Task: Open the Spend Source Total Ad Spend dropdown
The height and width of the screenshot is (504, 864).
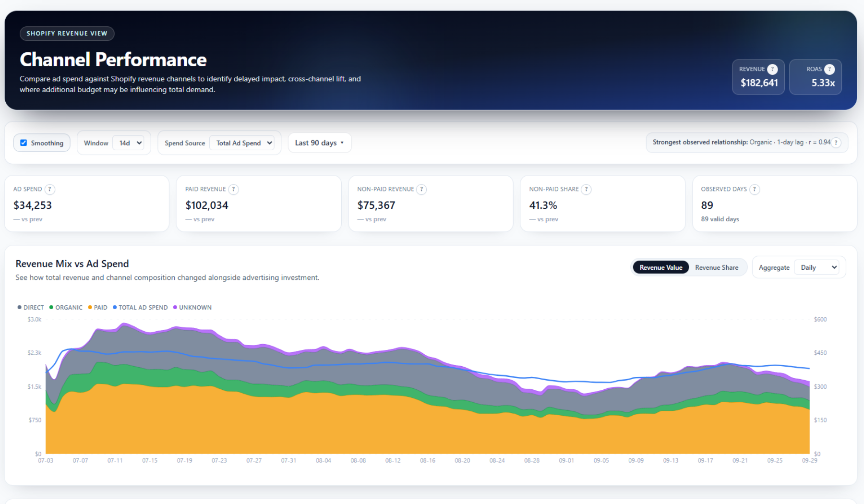Action: [x=242, y=143]
